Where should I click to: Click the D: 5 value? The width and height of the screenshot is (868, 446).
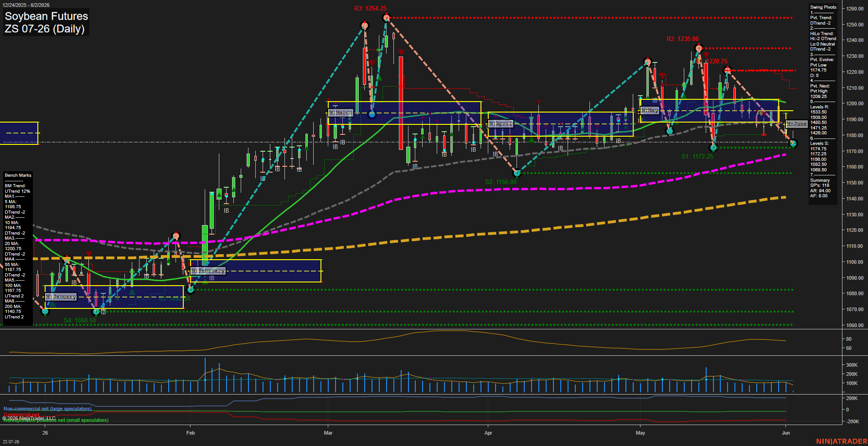pyautogui.click(x=814, y=76)
